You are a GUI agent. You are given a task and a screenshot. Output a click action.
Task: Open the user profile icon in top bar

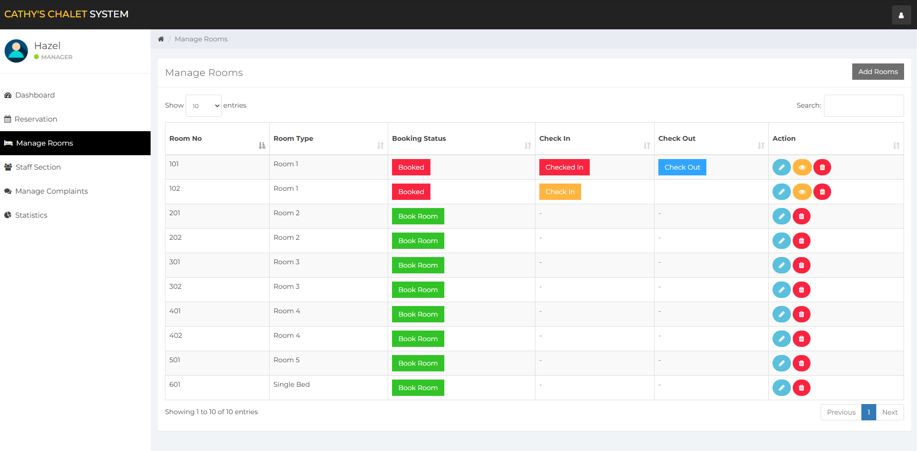pos(901,15)
